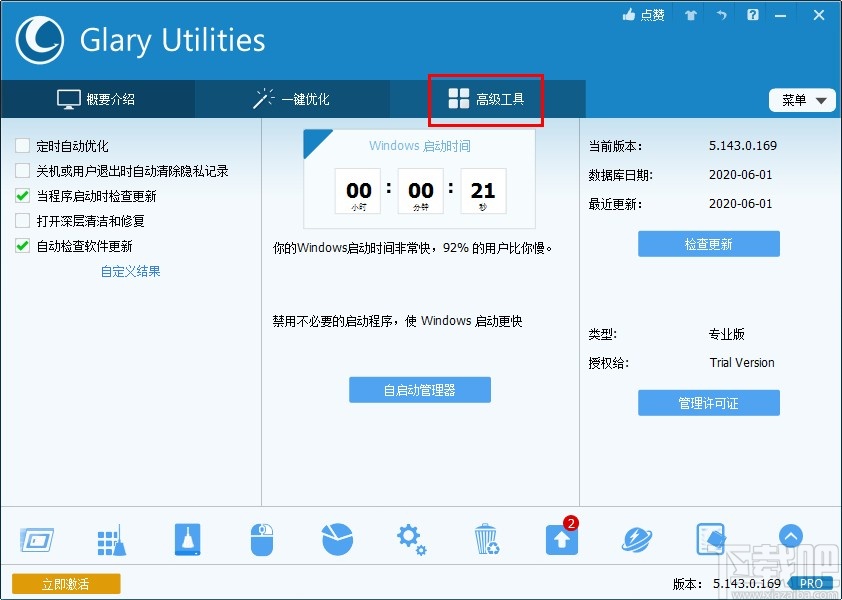Select the gears system tools icon
The image size is (842, 600).
click(412, 537)
